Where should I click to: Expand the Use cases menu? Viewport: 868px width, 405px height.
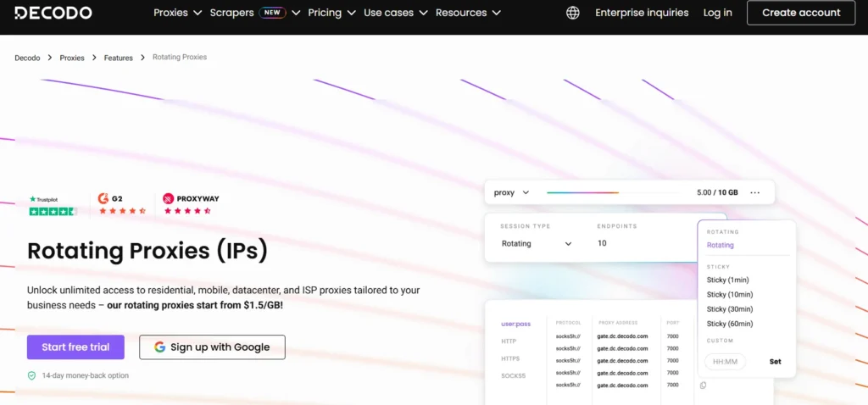(x=396, y=13)
